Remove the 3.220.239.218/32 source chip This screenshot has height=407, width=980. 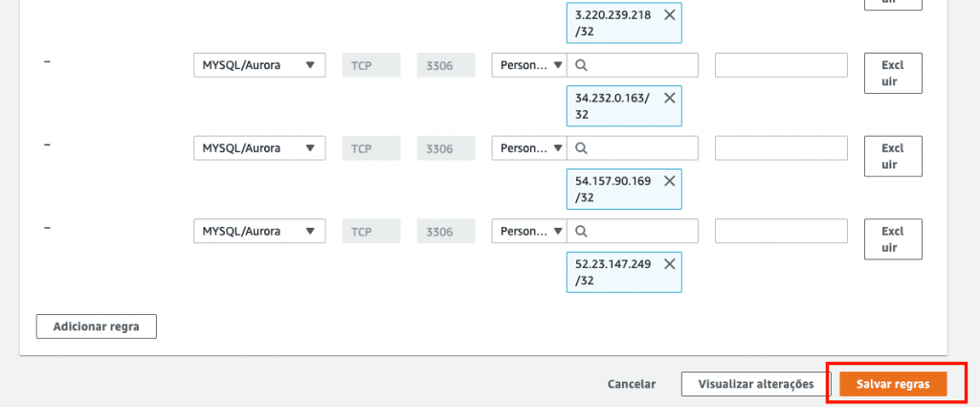(x=668, y=15)
